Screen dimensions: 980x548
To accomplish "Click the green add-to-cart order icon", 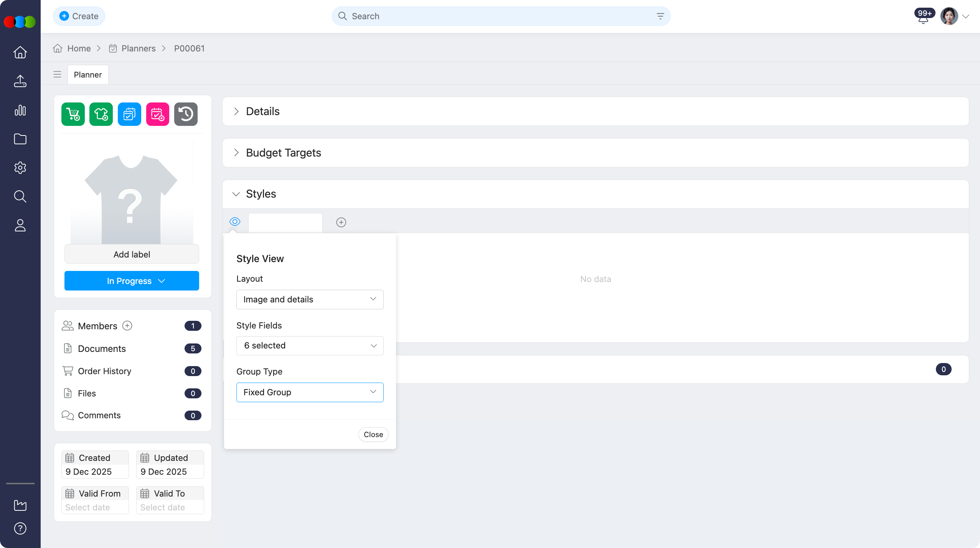I will pos(73,114).
